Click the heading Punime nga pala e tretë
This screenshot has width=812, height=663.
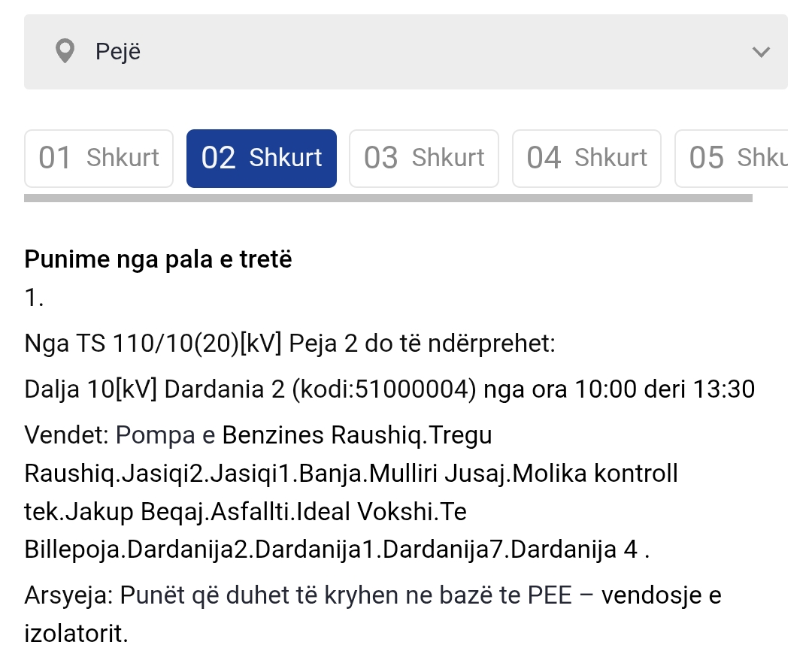point(158,259)
